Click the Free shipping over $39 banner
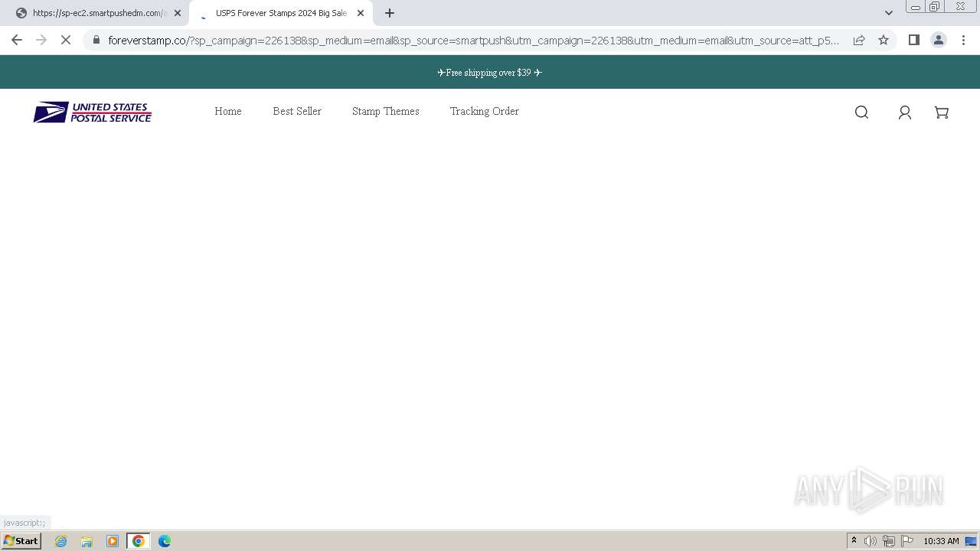Screen dimensions: 980x551 pos(490,73)
